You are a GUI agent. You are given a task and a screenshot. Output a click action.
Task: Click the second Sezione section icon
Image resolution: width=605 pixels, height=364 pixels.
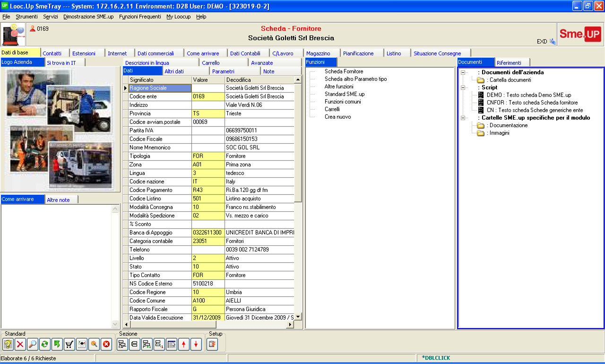[135, 345]
